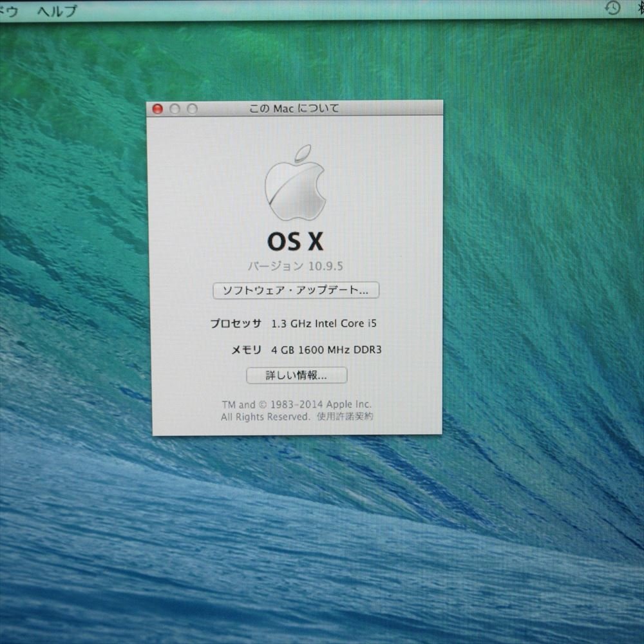
Task: Click the silver Apple logo image
Action: pos(295,184)
